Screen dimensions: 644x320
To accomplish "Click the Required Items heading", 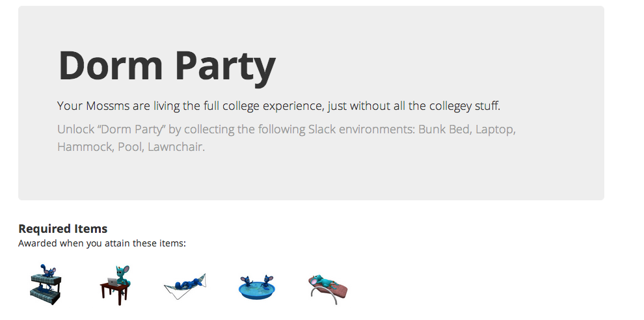I will (63, 229).
